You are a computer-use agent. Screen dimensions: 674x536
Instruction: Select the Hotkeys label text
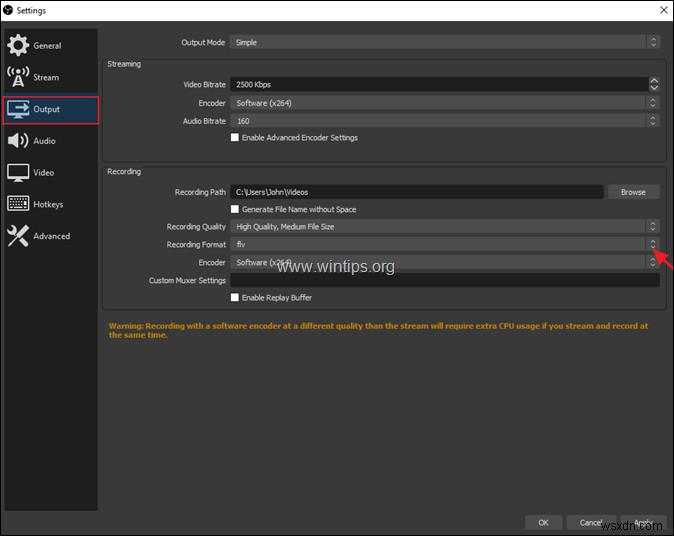point(48,205)
